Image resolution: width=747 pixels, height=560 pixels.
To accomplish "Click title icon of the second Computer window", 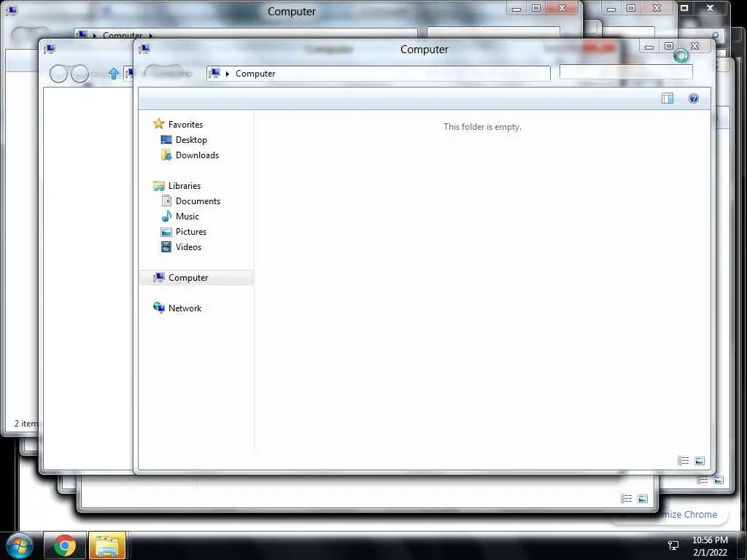I will click(x=50, y=49).
